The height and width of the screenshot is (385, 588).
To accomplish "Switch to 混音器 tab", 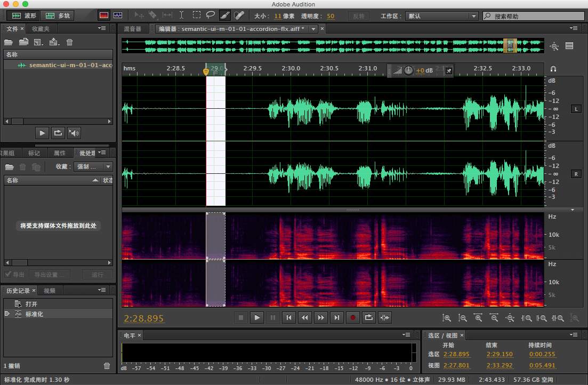I will 132,28.
